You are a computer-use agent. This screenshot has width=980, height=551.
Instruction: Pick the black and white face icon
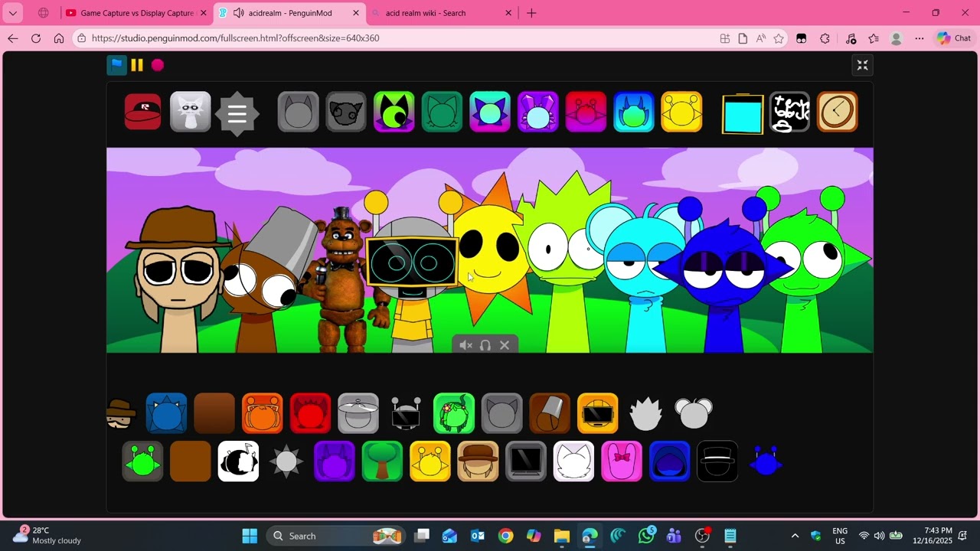tap(238, 461)
